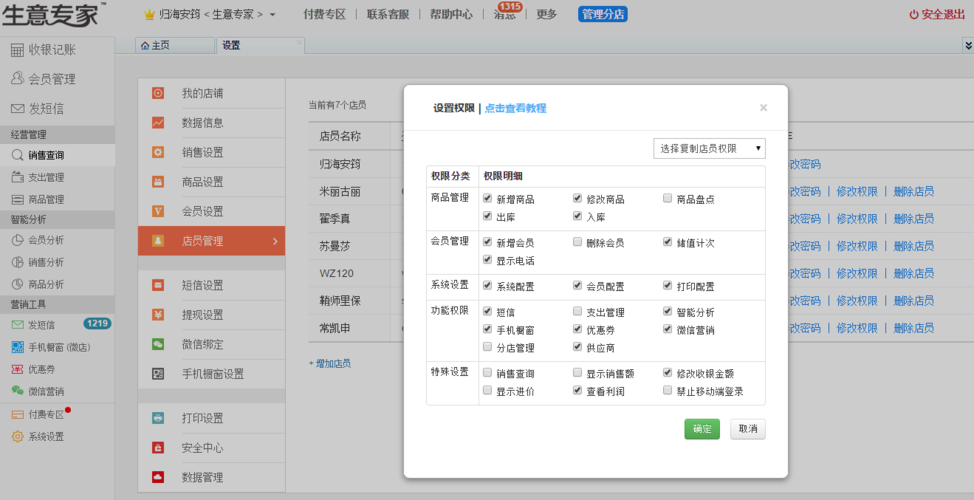Open 付费专区 in the top menu
The image size is (974, 500).
324,14
